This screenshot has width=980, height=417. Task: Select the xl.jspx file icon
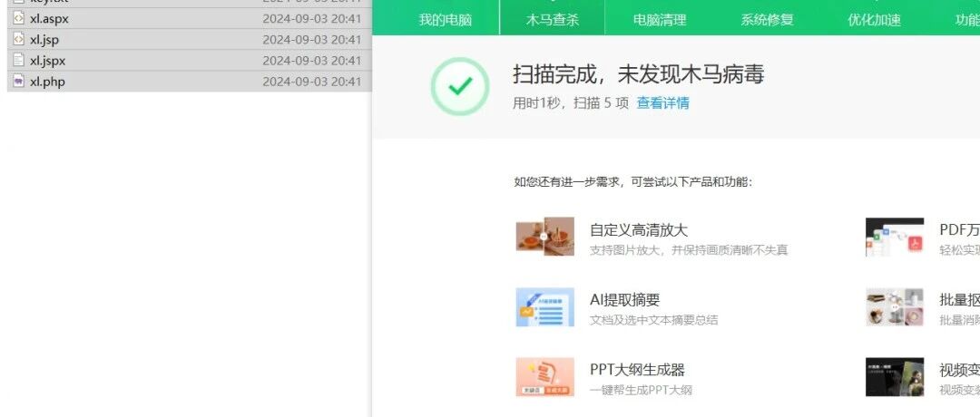coord(19,61)
